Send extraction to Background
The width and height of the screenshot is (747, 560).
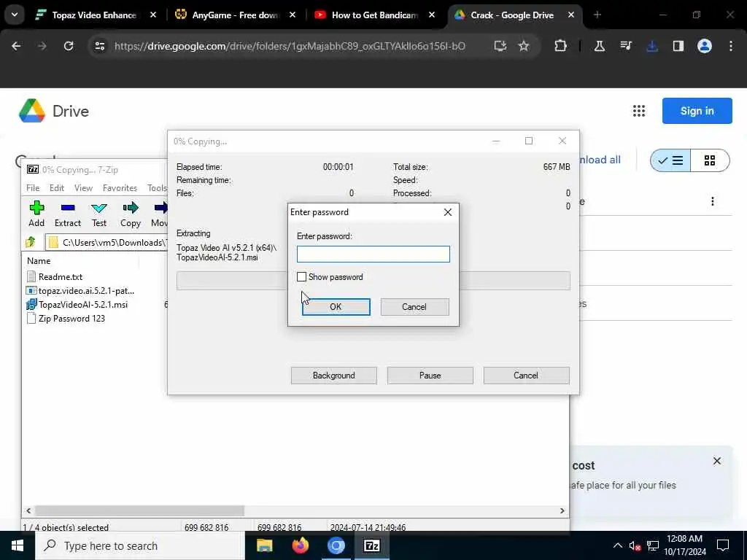pyautogui.click(x=333, y=376)
